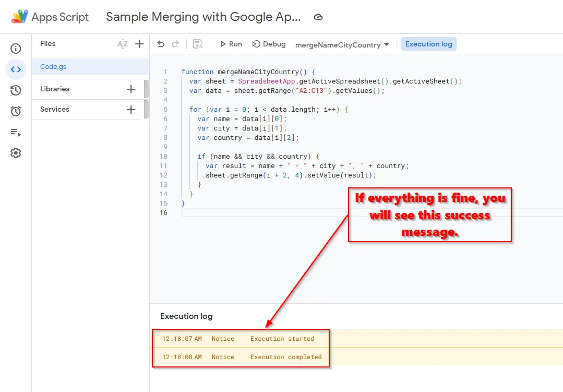Click the Files section header
This screenshot has width=563, height=392.
point(48,43)
